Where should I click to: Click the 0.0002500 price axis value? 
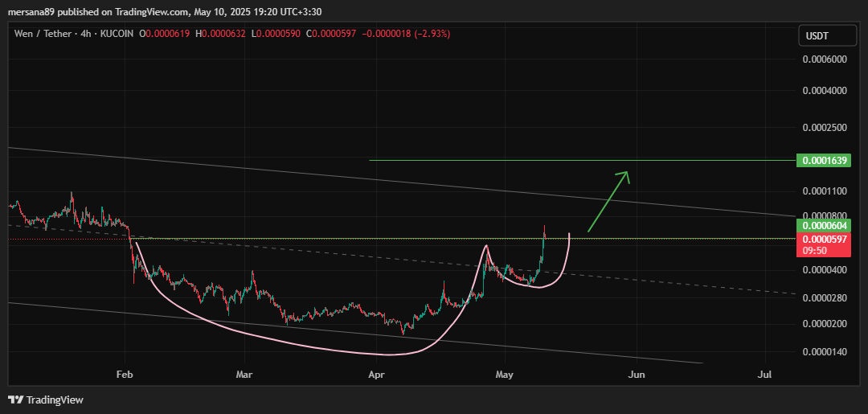[825, 127]
